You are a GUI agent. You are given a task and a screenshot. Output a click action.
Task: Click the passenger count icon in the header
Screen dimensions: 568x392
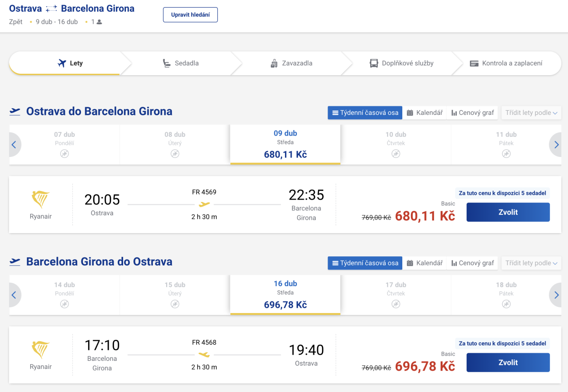[x=99, y=22]
